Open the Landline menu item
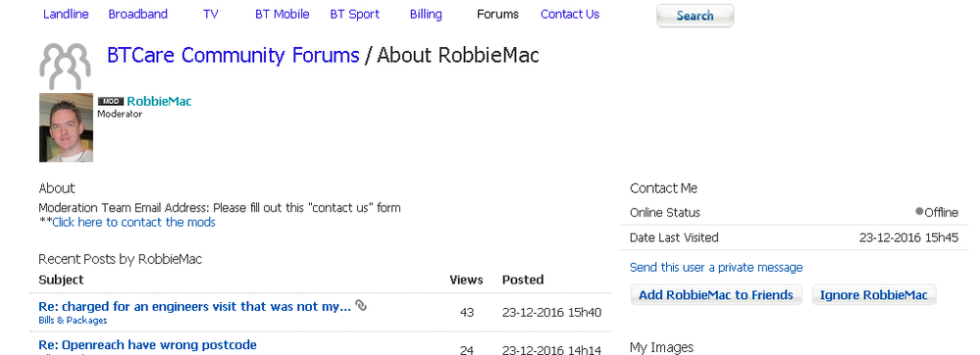The height and width of the screenshot is (355, 980). 66,14
